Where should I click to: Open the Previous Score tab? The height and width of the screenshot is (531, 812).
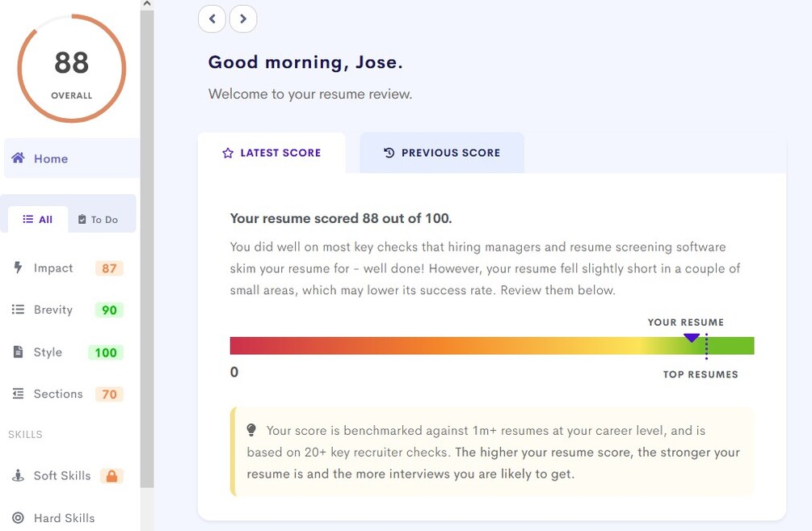pos(442,152)
